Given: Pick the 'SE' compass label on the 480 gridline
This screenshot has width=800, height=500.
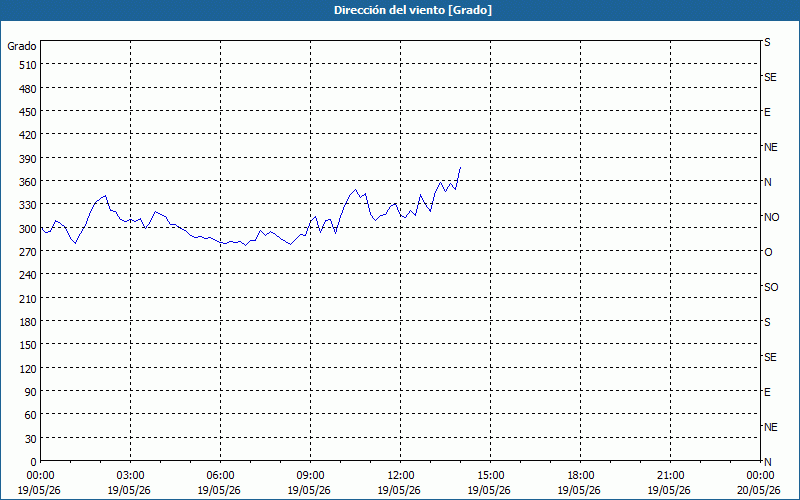Looking at the screenshot, I should tap(770, 78).
